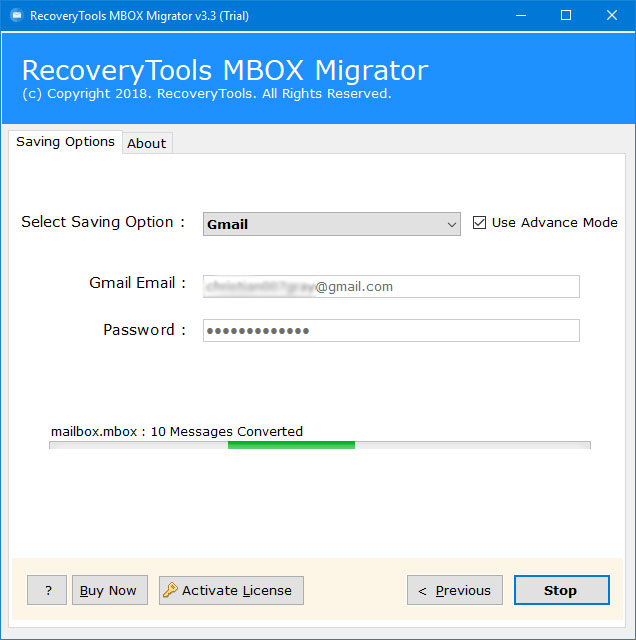Open the Buy Now button
The height and width of the screenshot is (640, 636).
point(110,590)
